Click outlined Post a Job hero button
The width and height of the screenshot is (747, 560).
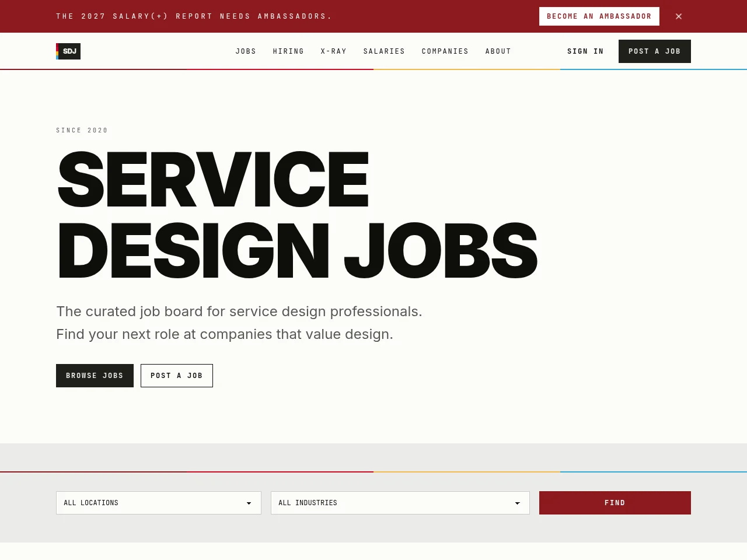[x=177, y=376]
